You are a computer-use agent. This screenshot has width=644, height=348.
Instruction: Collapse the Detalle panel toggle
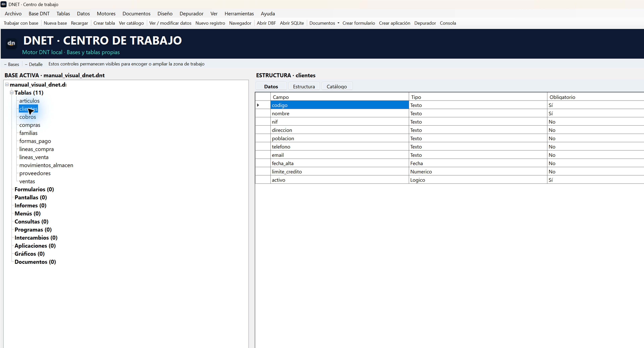click(34, 64)
